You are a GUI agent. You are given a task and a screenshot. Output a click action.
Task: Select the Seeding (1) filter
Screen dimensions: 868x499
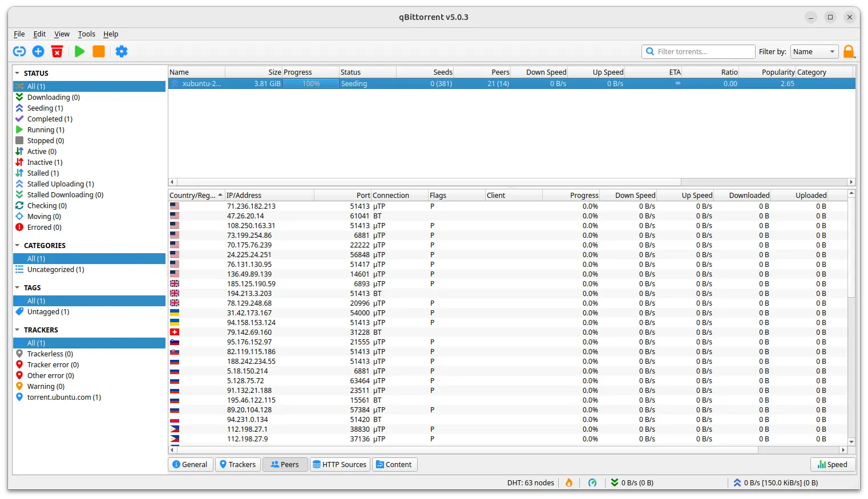coord(89,108)
